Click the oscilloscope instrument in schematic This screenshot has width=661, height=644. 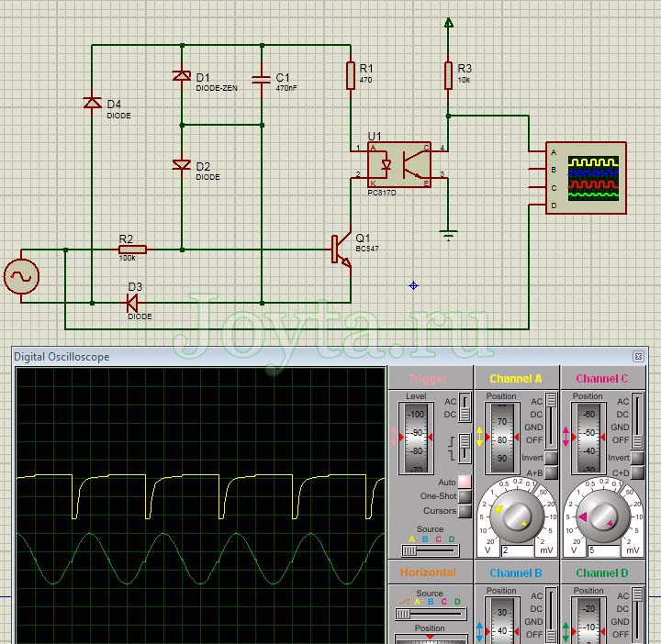[585, 179]
